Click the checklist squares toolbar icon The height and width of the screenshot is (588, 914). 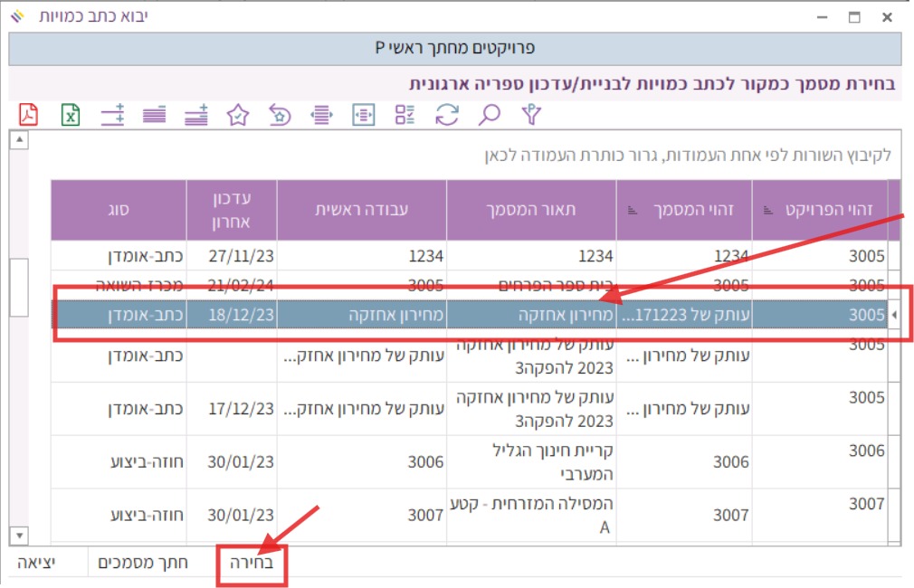point(405,115)
